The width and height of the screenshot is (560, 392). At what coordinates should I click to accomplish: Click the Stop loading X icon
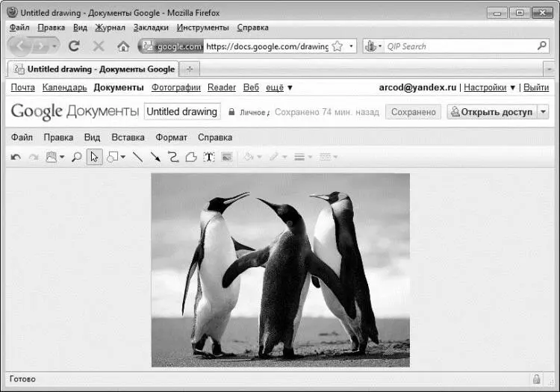99,46
